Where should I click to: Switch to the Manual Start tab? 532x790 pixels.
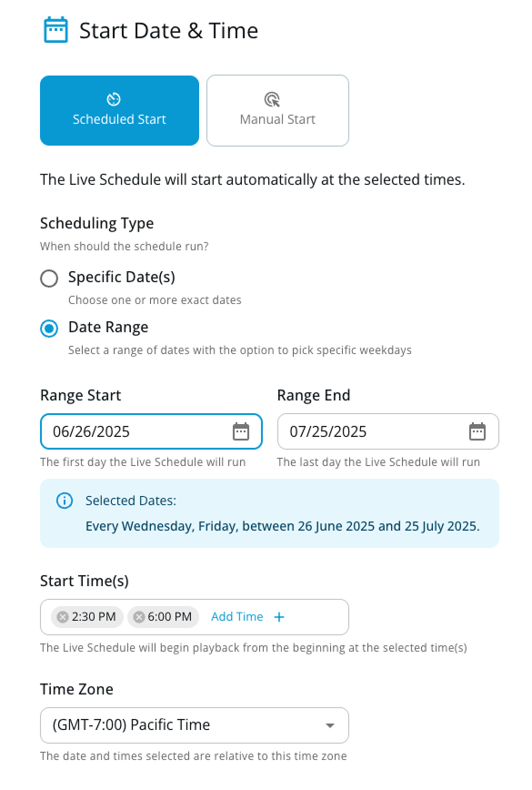click(277, 110)
